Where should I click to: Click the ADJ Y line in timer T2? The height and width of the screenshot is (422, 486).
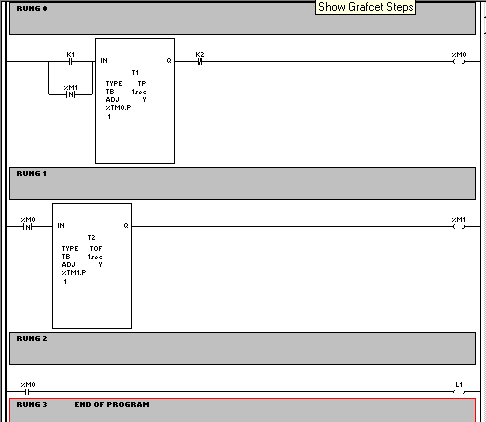82,265
